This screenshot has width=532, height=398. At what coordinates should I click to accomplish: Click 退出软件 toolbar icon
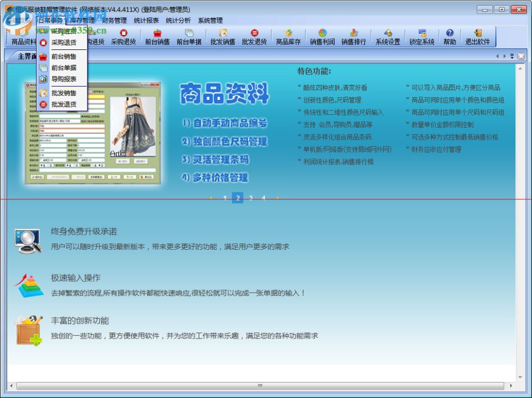477,37
